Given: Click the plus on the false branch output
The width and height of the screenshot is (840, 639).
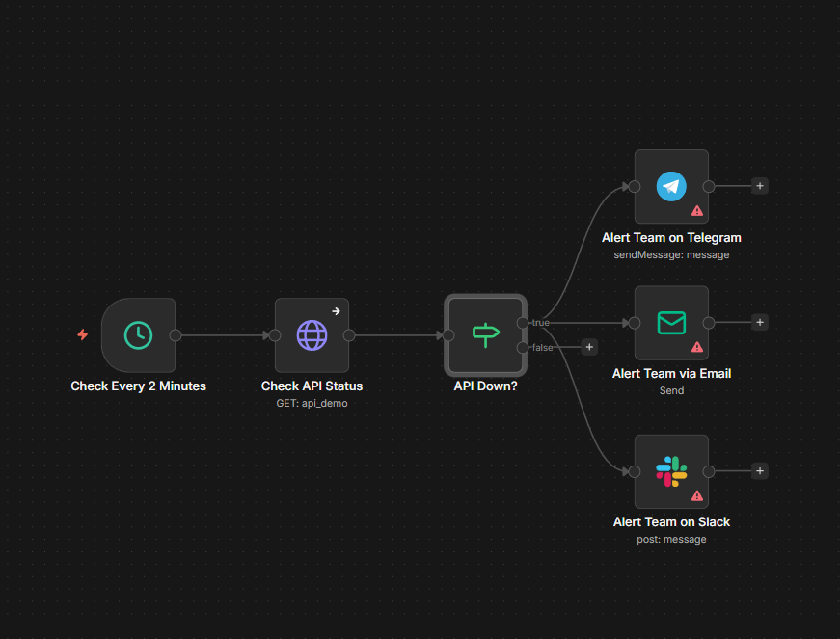Looking at the screenshot, I should pyautogui.click(x=589, y=347).
